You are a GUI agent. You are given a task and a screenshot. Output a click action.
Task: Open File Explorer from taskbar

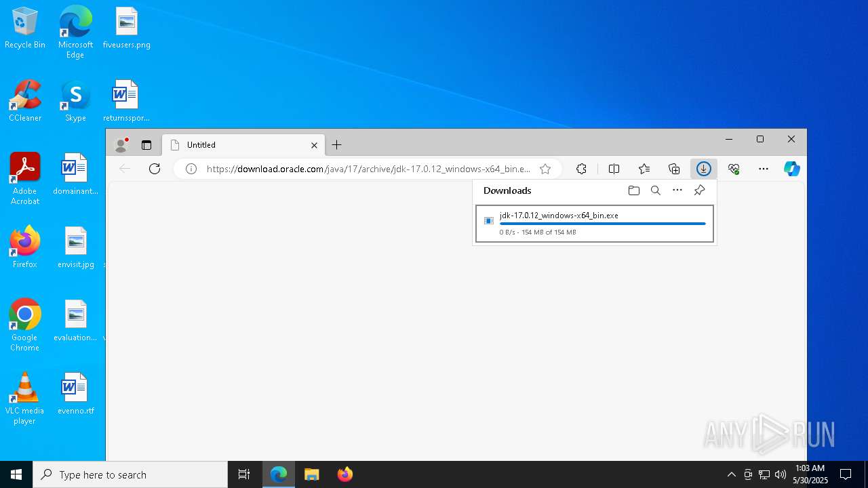coord(312,474)
